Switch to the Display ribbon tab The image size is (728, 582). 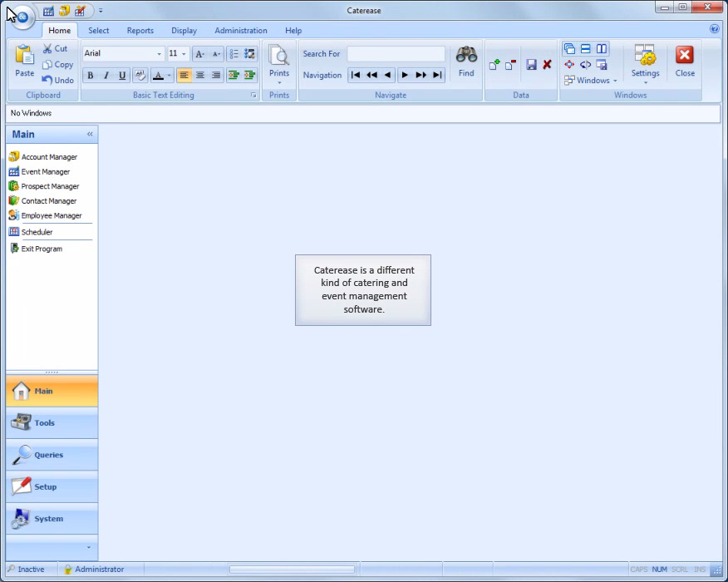(184, 31)
